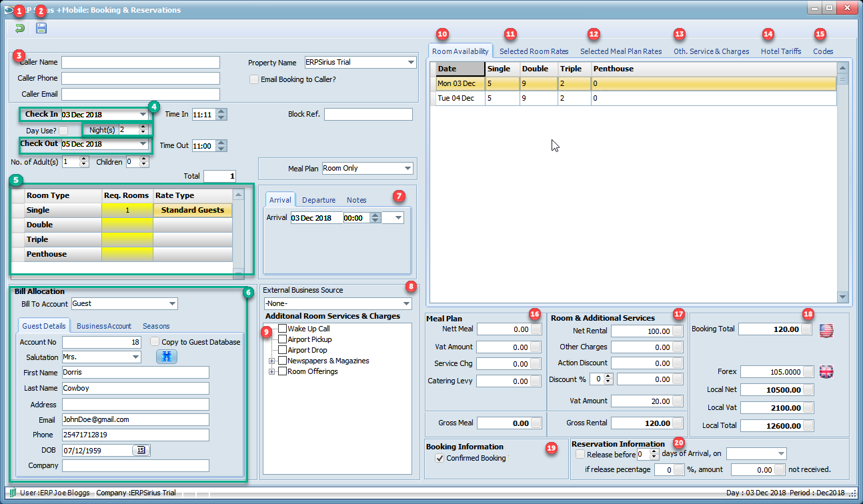Click the save floppy disk toolbar icon
Screen dimensions: 863x504
pyautogui.click(x=41, y=29)
